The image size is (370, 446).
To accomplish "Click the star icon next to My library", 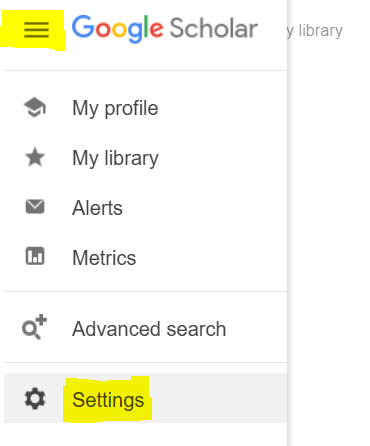I will [35, 157].
